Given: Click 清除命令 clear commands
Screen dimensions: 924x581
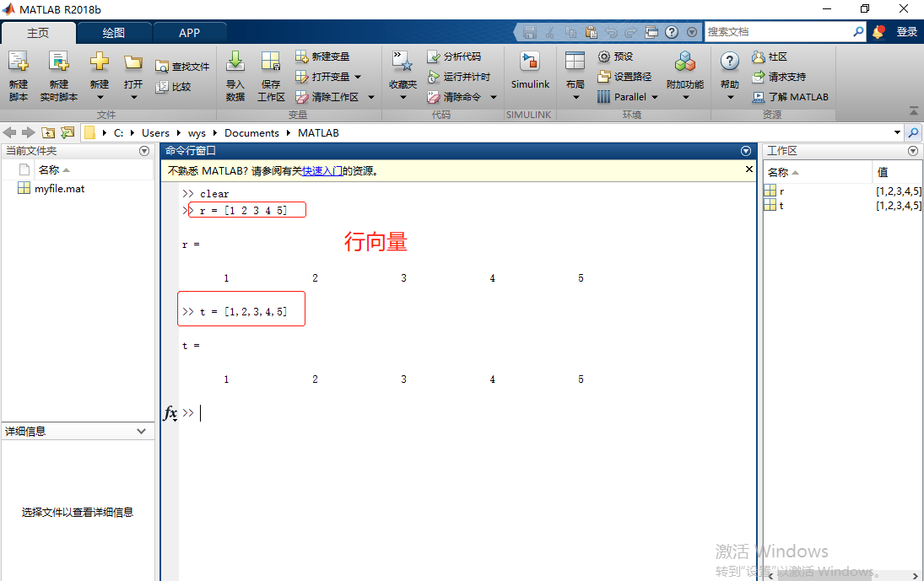Looking at the screenshot, I should click(454, 96).
